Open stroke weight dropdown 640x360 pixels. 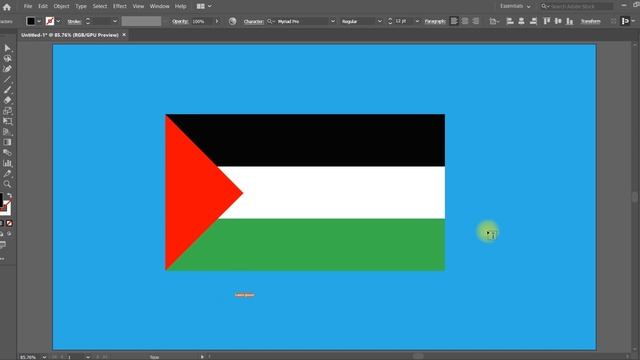click(x=115, y=21)
